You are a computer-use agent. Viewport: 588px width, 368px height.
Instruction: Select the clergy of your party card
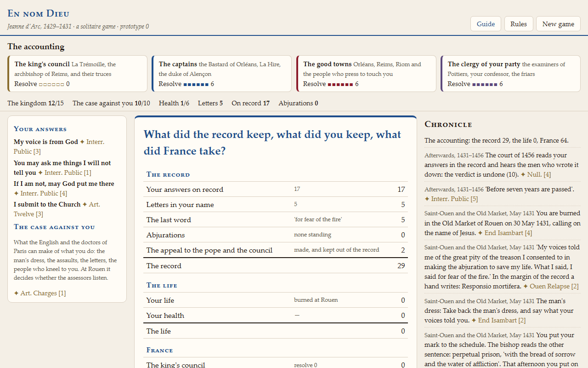point(510,74)
